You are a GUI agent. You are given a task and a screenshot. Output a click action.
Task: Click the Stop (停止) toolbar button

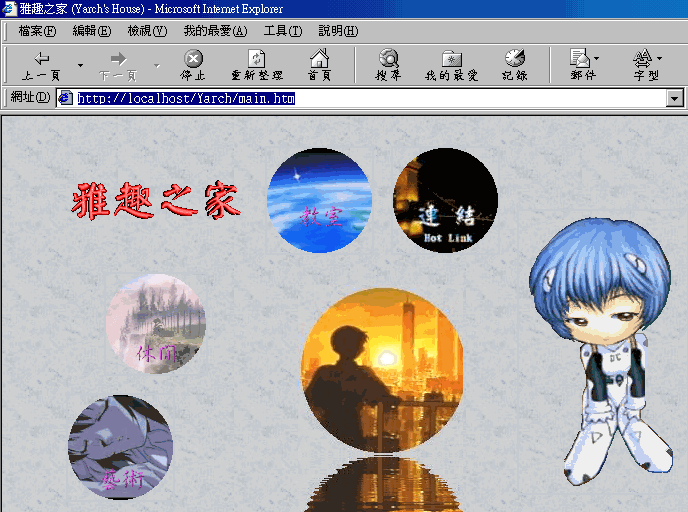click(193, 65)
